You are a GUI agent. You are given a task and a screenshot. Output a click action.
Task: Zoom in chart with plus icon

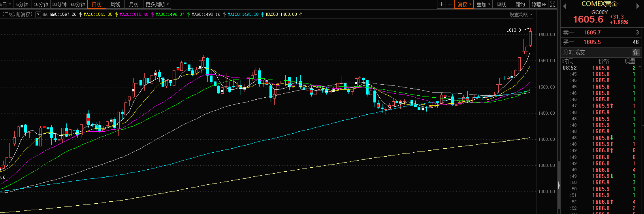(x=441, y=4)
